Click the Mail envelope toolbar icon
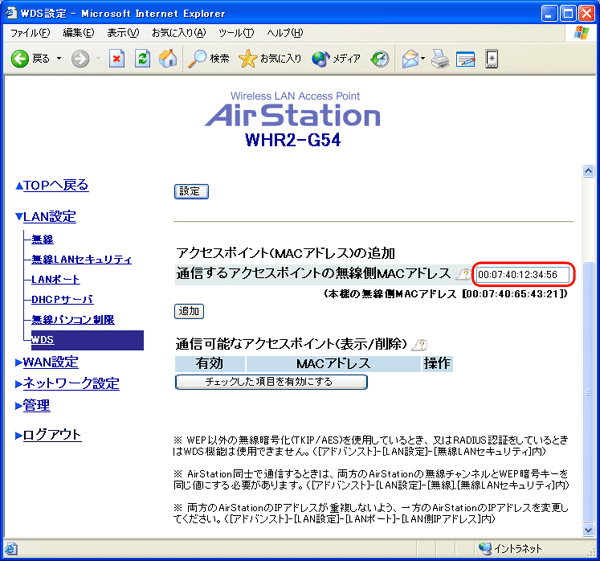 (x=410, y=59)
